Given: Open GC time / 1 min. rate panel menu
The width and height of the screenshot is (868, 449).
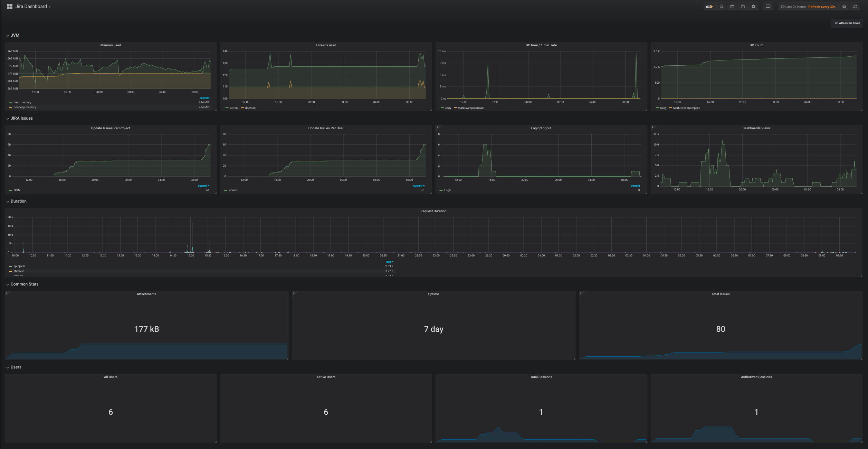Looking at the screenshot, I should pyautogui.click(x=541, y=45).
